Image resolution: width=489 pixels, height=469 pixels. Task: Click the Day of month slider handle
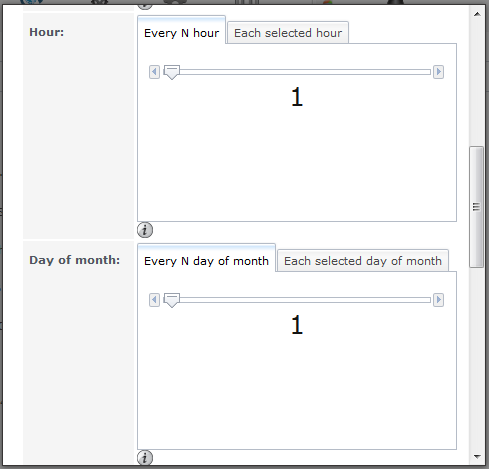[172, 300]
